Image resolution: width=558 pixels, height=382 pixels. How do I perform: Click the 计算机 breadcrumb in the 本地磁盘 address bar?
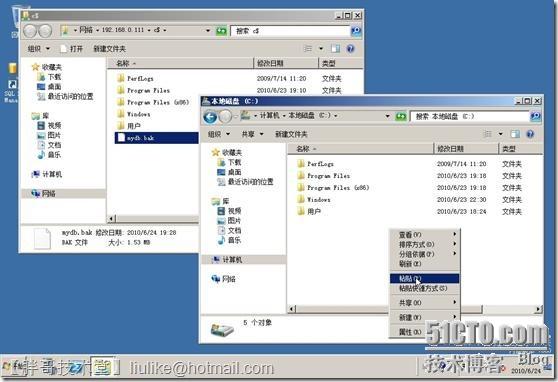pos(269,115)
